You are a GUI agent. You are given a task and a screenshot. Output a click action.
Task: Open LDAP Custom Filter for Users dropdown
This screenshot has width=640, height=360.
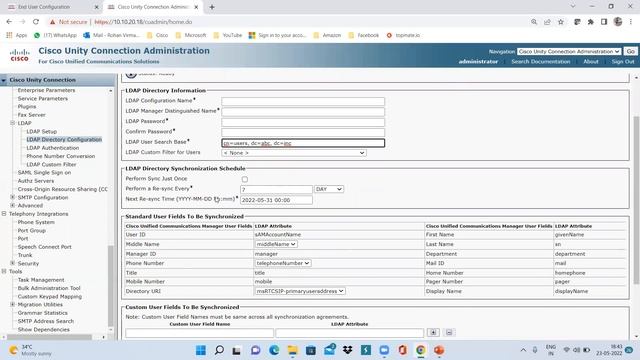[x=293, y=153]
